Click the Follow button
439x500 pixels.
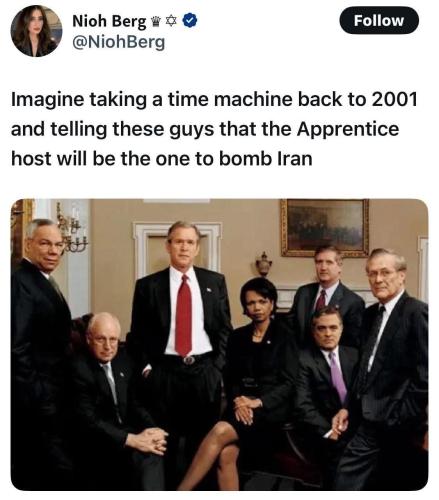[x=379, y=21]
